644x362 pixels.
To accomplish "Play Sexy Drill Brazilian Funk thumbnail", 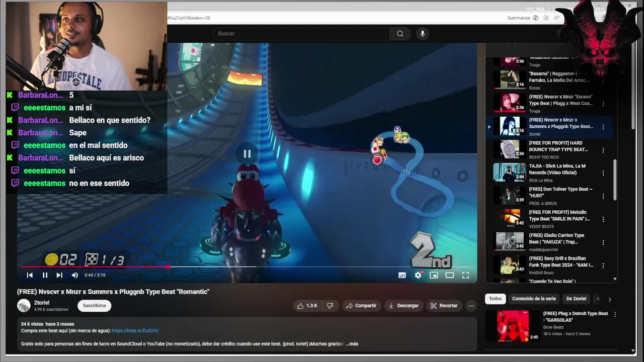I will pyautogui.click(x=509, y=264).
